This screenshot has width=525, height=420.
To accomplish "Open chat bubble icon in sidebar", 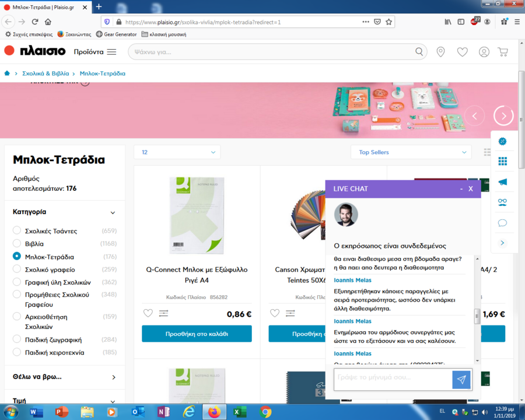I will (502, 223).
